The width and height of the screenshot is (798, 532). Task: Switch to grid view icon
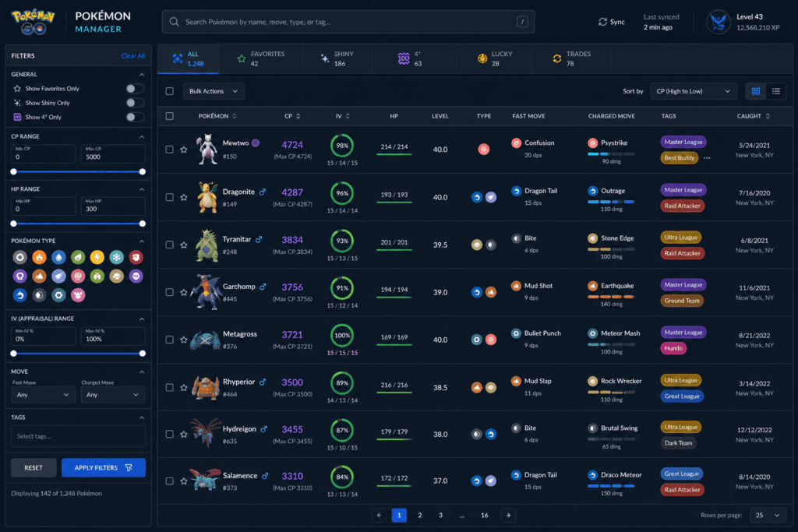[756, 92]
